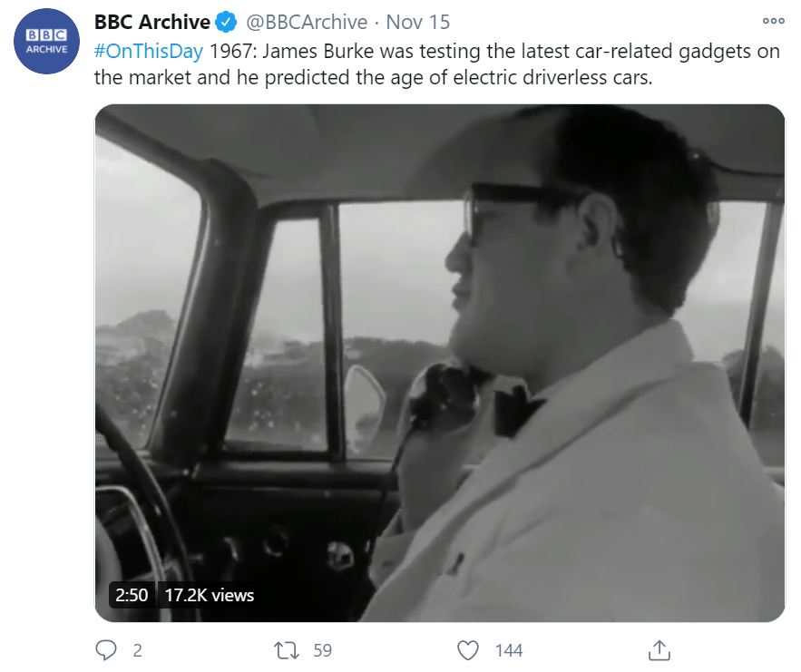
Task: Like the tweet with the heart icon
Action: click(x=467, y=650)
